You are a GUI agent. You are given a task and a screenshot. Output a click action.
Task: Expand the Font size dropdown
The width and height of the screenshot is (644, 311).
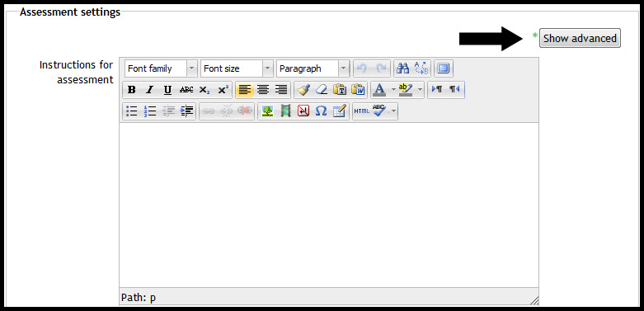pos(237,68)
